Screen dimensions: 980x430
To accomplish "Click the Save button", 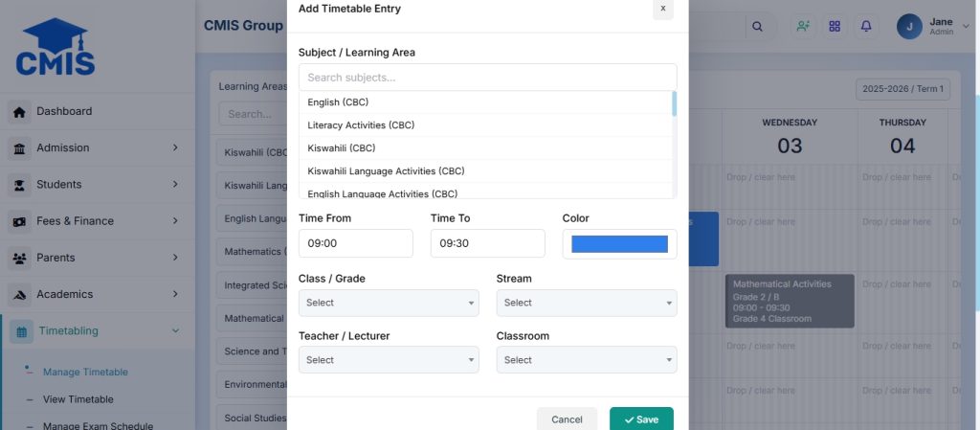I will click(641, 419).
